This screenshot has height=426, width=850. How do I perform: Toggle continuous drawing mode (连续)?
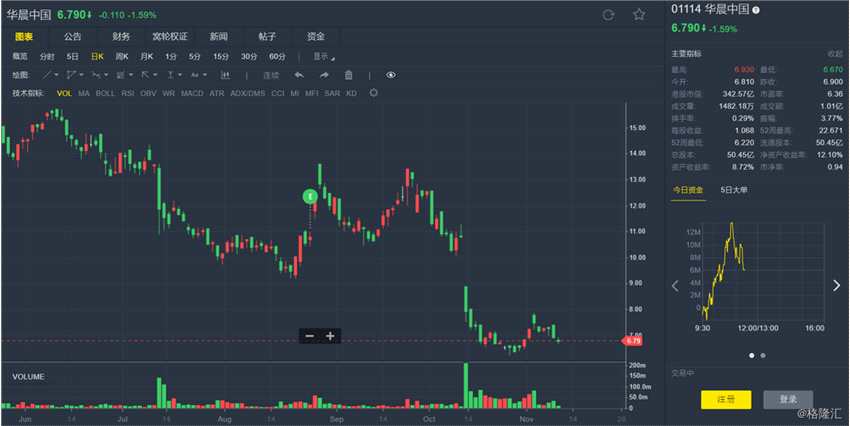pos(271,75)
